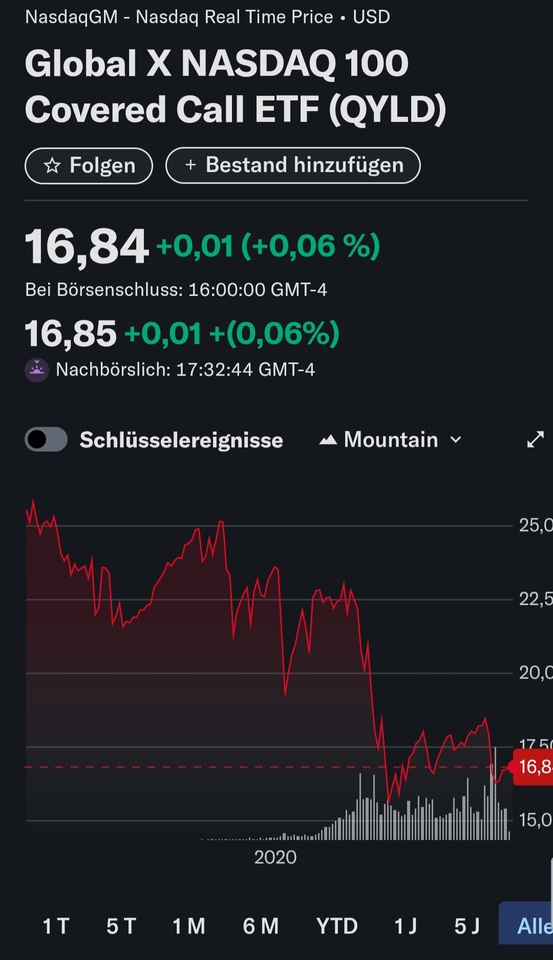Click the Folgen button
This screenshot has width=553, height=960.
click(89, 165)
